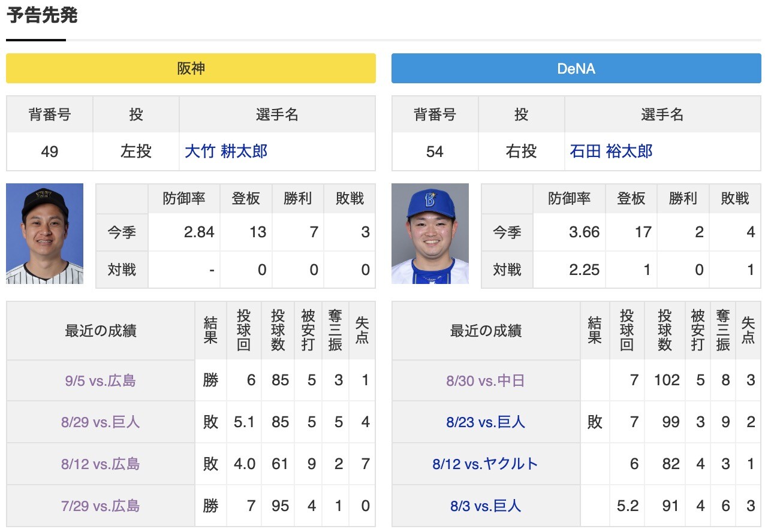Open the 7/29 vs.広島 game link

click(101, 506)
